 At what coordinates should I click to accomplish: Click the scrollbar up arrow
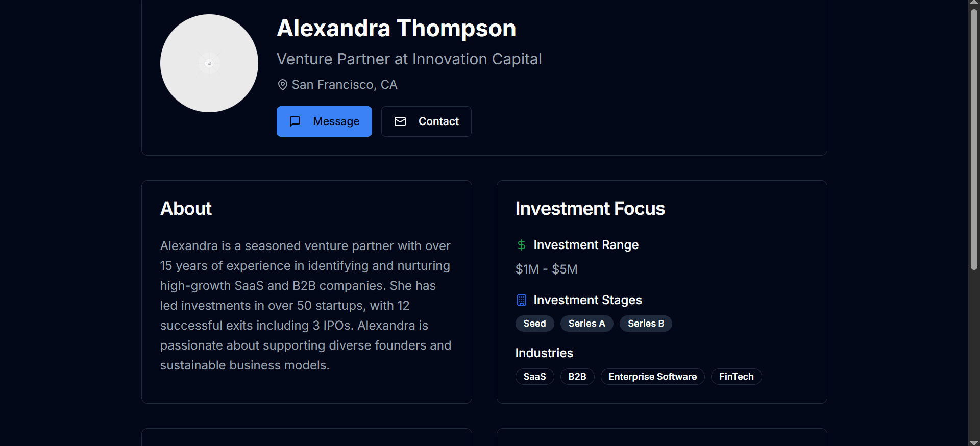tap(974, 3)
